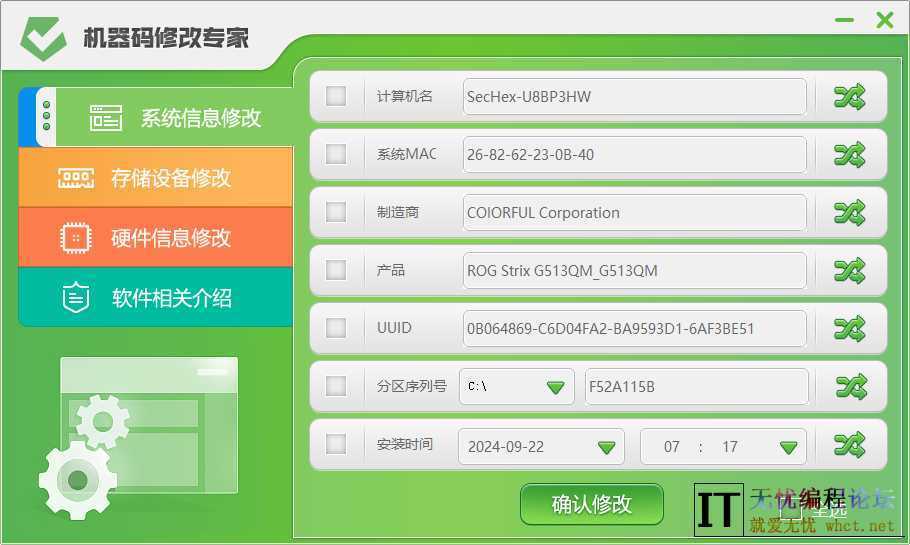Open the C:\ drive dropdown
910x545 pixels.
555,387
